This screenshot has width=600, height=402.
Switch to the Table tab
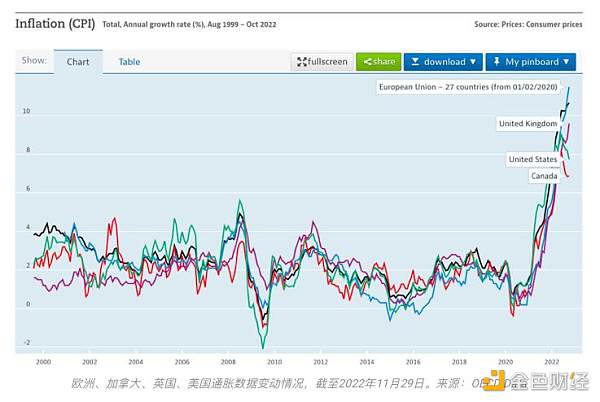(130, 62)
